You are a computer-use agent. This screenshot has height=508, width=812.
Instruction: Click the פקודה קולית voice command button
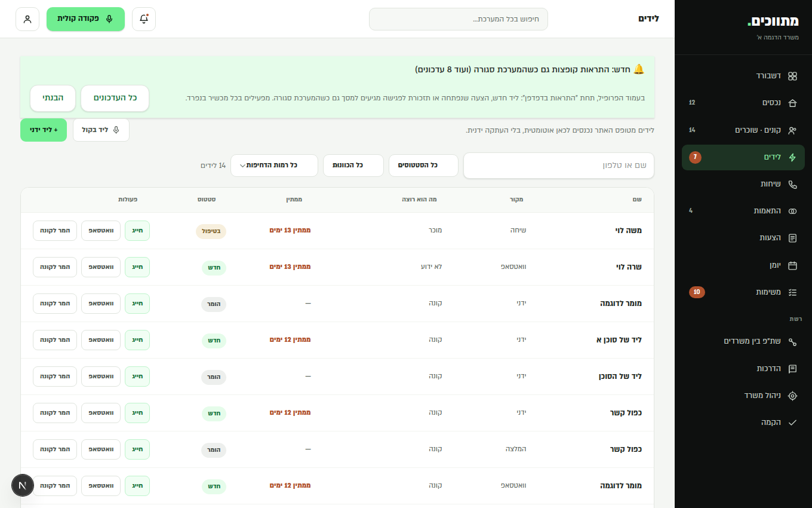(x=85, y=19)
